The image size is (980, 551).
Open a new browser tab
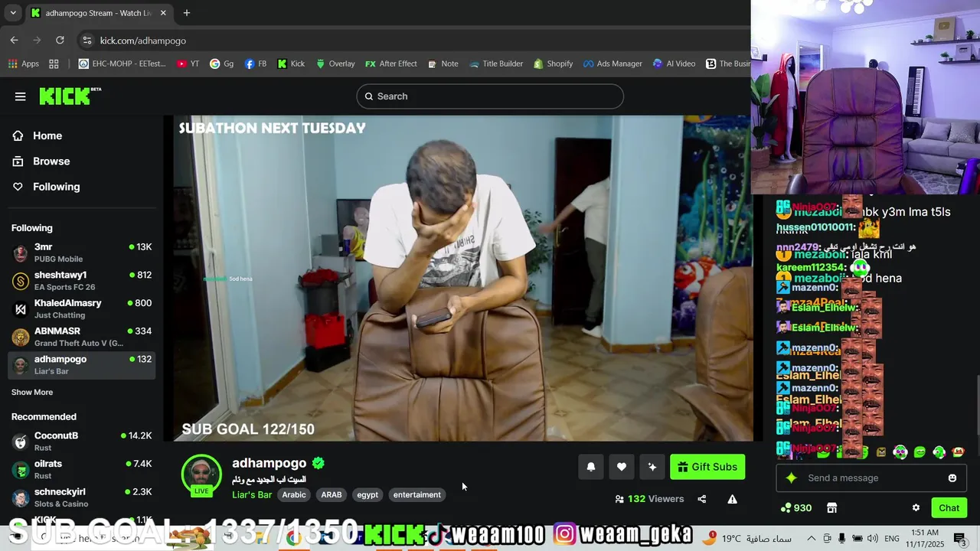click(186, 13)
